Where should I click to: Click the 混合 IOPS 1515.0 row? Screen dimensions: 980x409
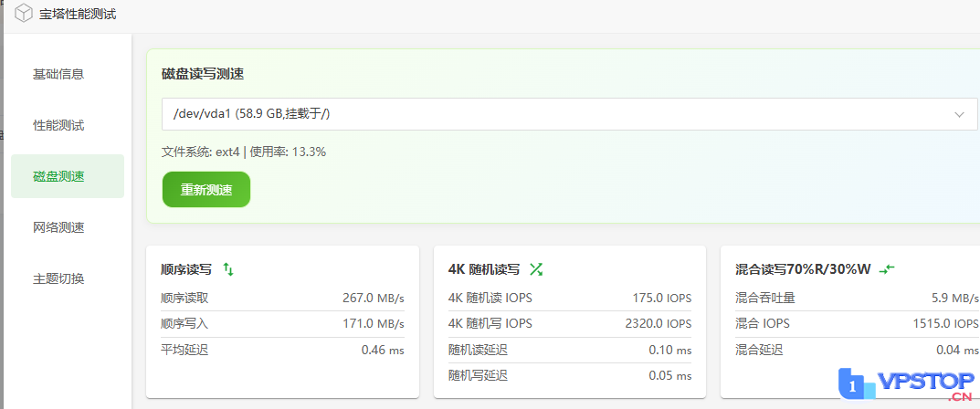[x=856, y=323]
